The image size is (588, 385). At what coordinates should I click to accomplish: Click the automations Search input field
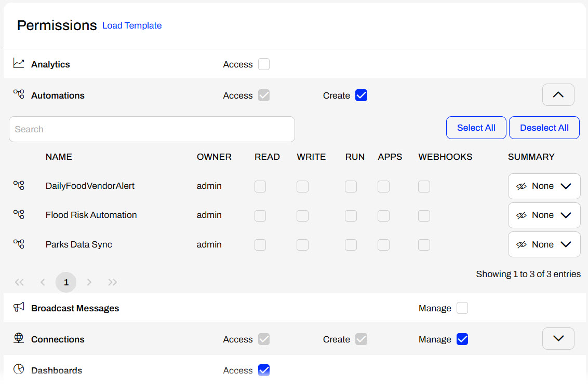point(152,129)
